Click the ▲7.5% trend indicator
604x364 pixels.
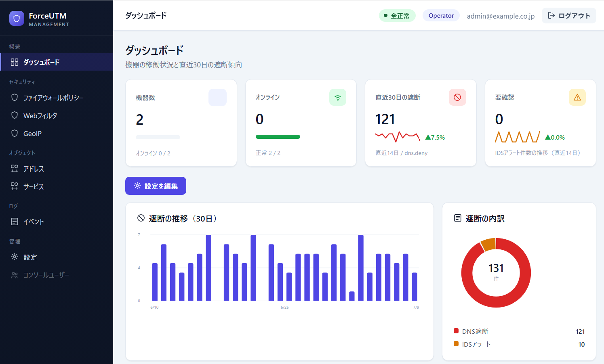coord(435,137)
